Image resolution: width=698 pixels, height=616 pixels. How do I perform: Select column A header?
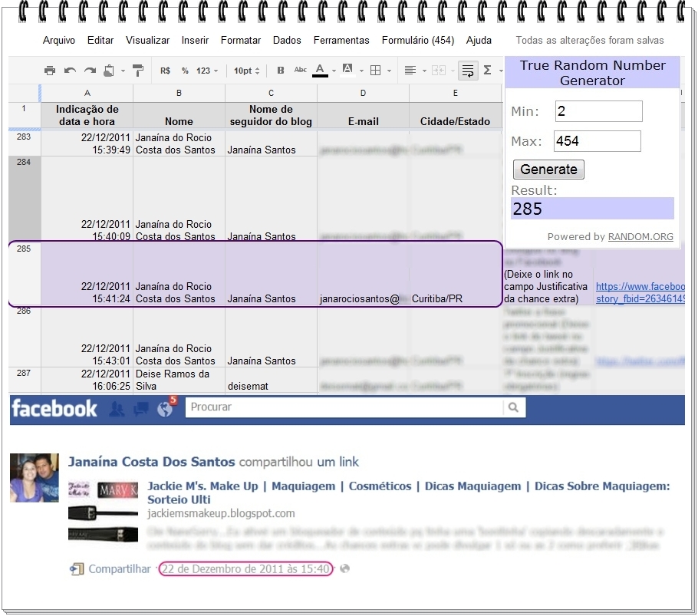coord(87,93)
